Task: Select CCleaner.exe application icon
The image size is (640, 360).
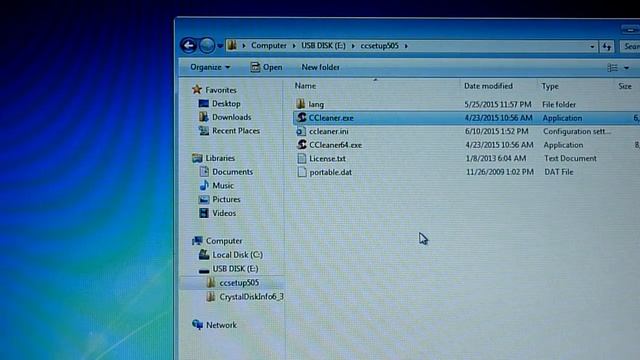Action: click(x=301, y=118)
